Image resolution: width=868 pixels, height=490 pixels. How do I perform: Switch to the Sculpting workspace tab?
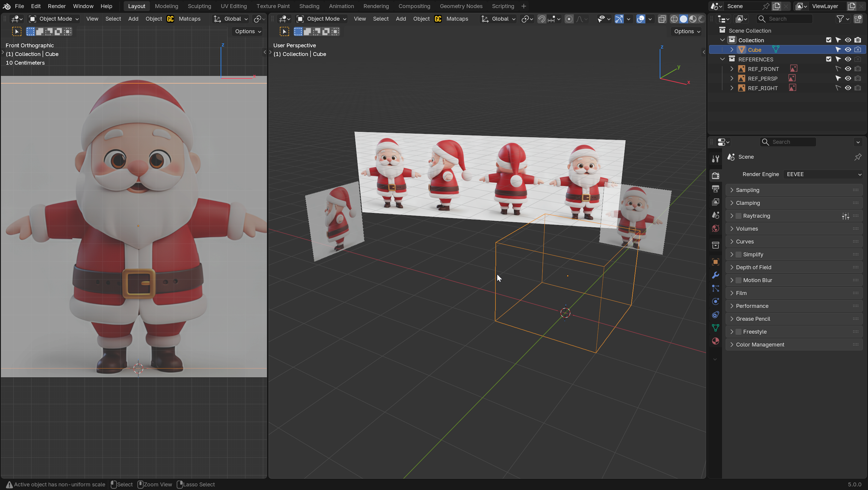pyautogui.click(x=199, y=6)
